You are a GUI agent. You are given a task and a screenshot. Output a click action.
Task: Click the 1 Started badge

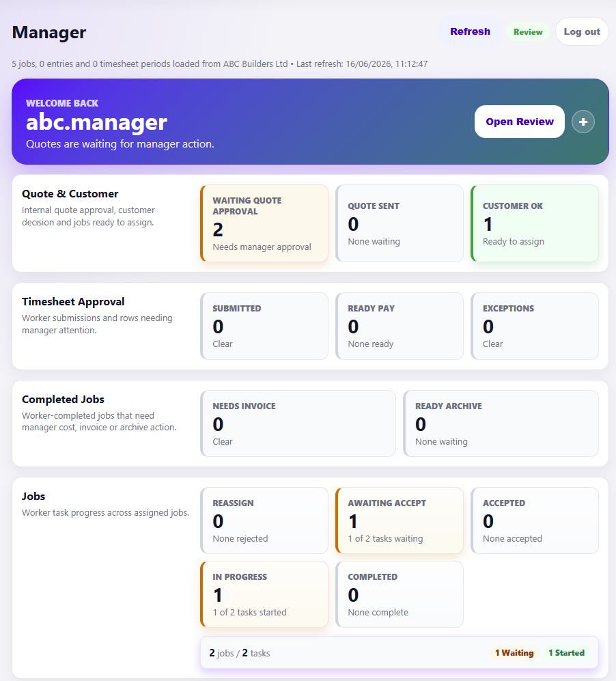(567, 653)
